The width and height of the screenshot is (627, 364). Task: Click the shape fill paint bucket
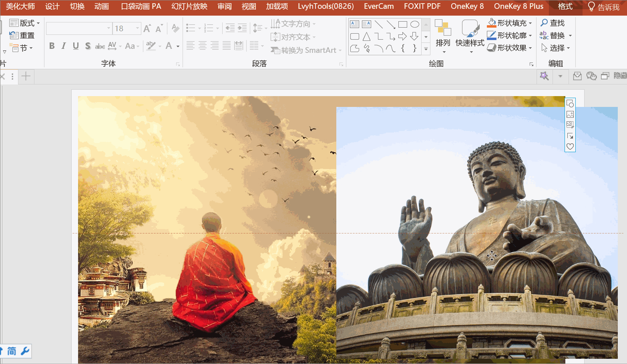pos(492,23)
